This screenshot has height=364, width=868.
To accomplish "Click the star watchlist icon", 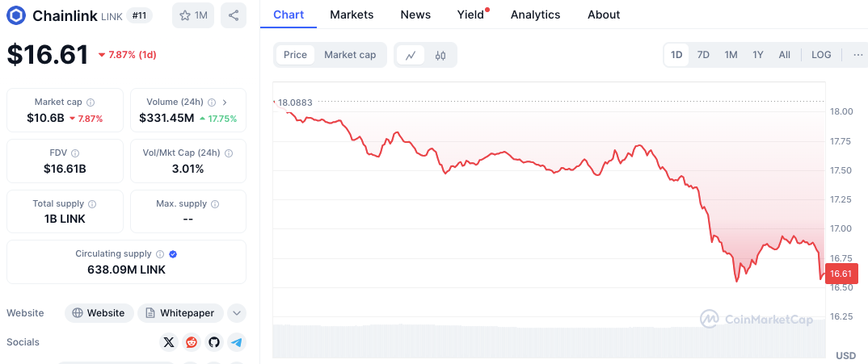I will [185, 15].
